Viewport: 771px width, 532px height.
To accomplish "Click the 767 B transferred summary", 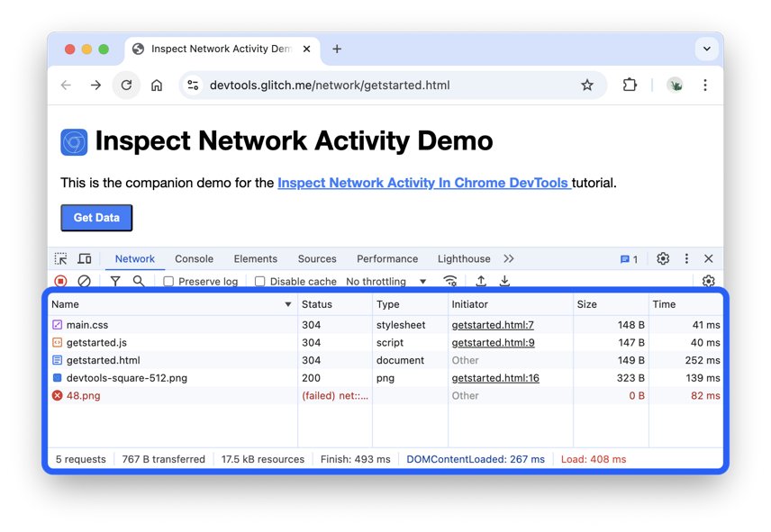I will (163, 459).
